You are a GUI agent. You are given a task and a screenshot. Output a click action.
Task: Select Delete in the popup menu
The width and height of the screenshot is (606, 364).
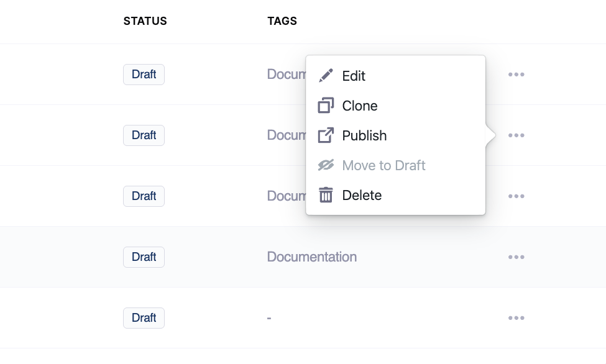tap(362, 195)
